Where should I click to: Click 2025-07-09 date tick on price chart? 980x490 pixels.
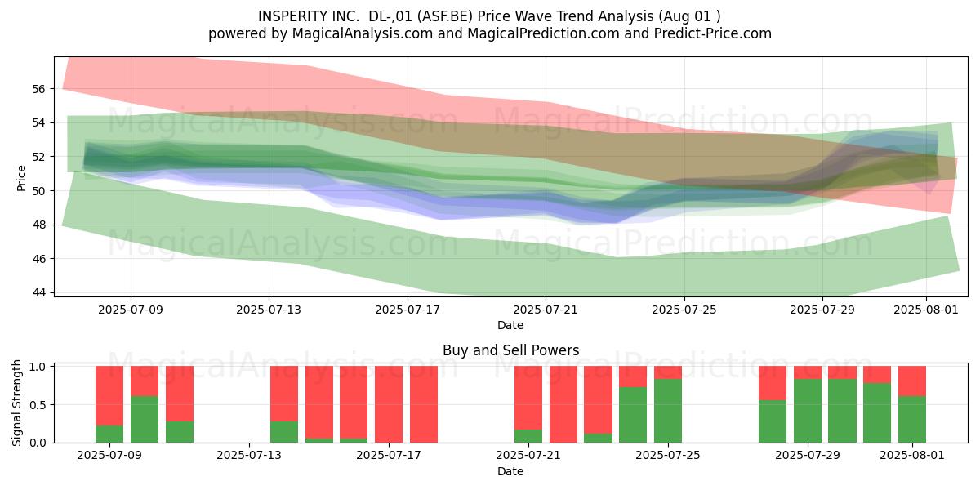click(x=131, y=310)
